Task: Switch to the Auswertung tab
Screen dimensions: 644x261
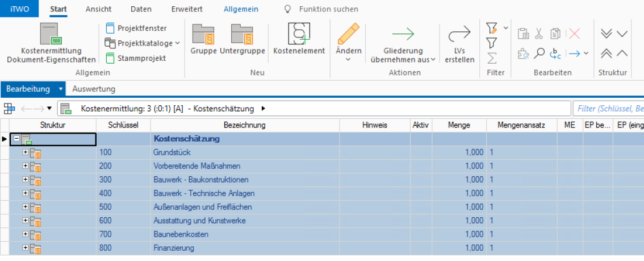Action: coord(94,89)
